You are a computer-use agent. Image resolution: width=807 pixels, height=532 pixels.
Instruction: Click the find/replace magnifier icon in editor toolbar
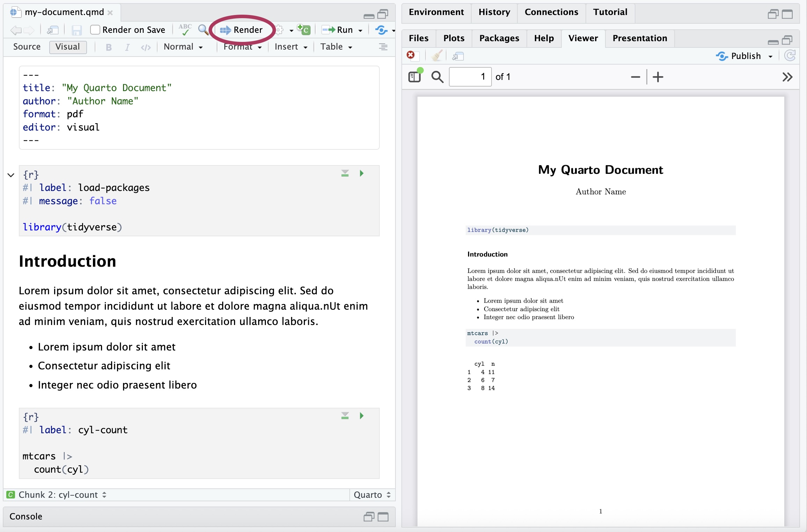(x=203, y=30)
